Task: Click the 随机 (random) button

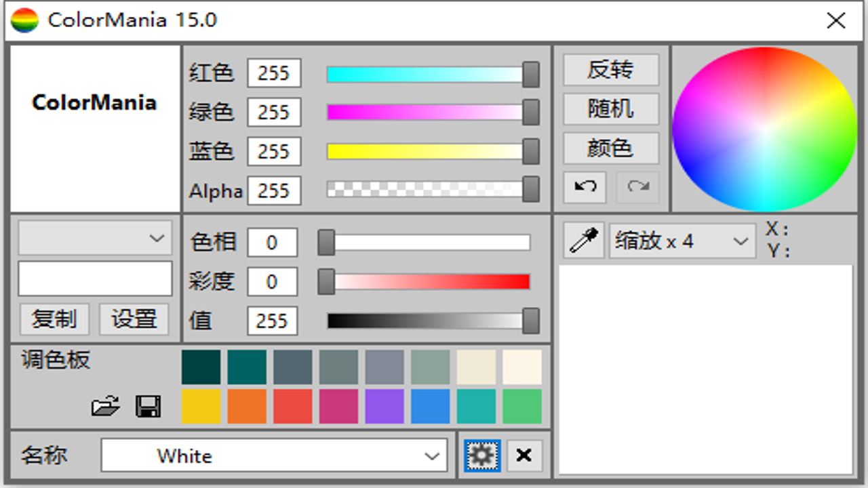Action: tap(611, 109)
